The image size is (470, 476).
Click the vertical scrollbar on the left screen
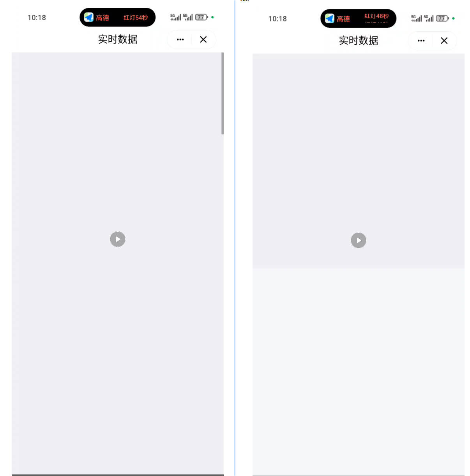tap(223, 93)
